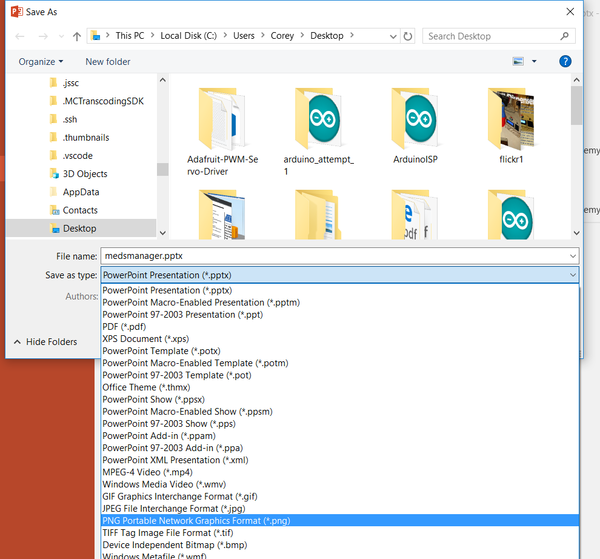Viewport: 600px width, 559px height.
Task: Choose PowerPoint 97-2003 Presentation (*.ppt)
Action: point(340,315)
